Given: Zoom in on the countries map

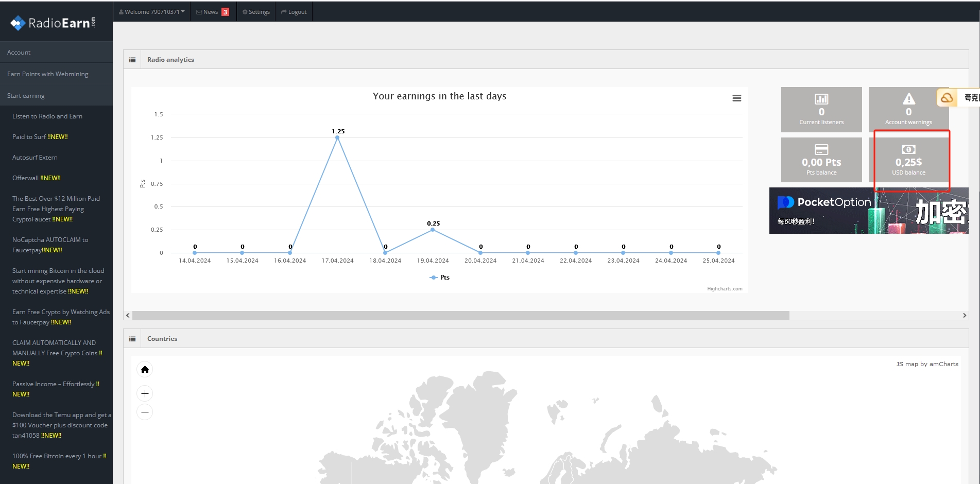Looking at the screenshot, I should 145,394.
